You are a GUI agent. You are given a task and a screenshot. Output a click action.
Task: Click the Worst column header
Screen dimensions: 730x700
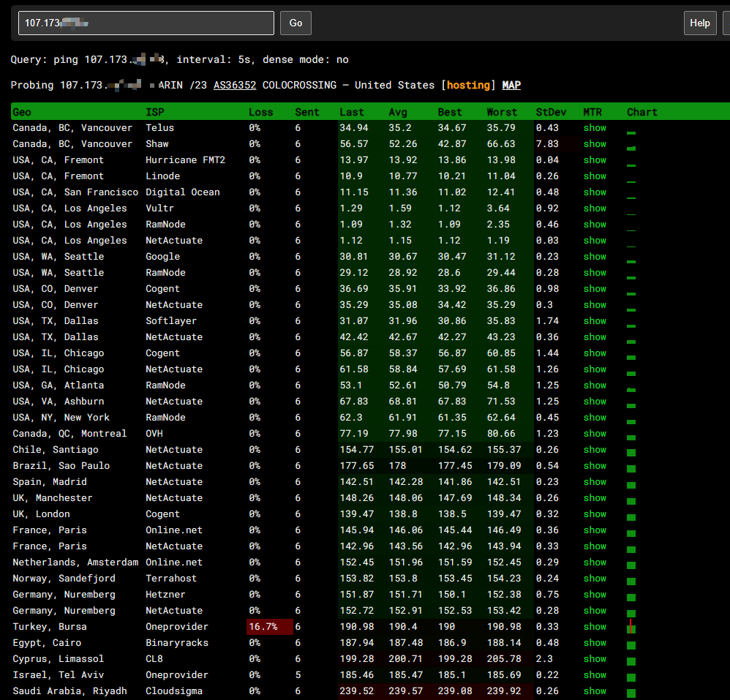coord(502,112)
